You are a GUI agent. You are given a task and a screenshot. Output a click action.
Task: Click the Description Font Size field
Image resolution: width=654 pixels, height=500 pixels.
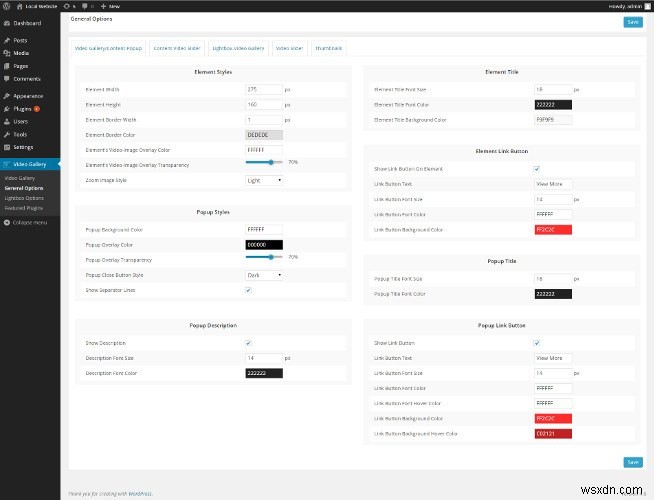click(264, 358)
